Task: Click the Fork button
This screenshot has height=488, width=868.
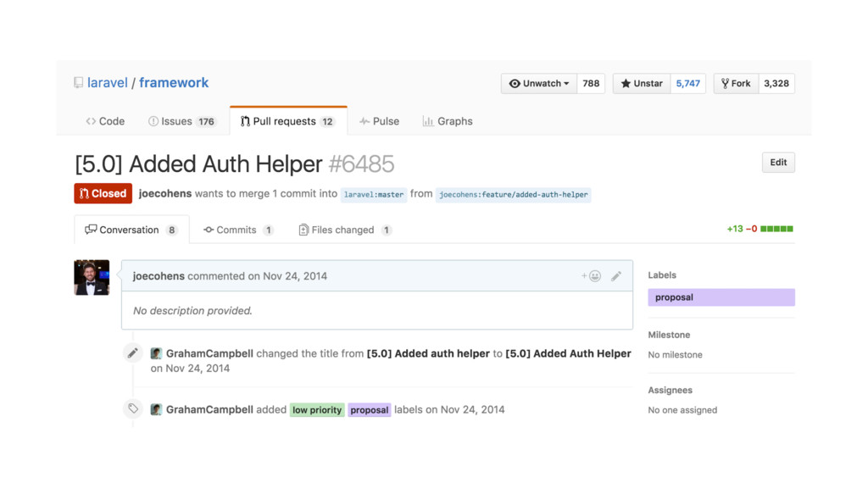Action: [736, 84]
